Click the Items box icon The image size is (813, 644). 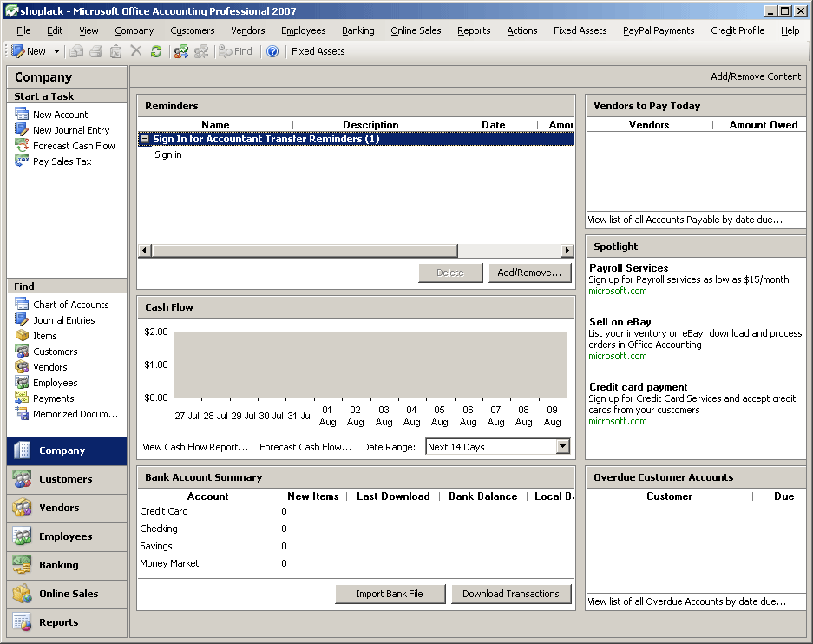(x=22, y=336)
